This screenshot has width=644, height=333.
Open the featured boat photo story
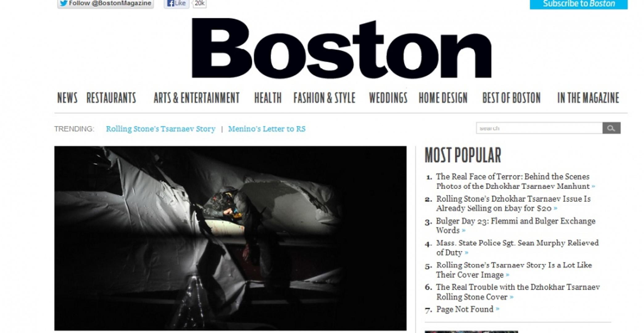tap(230, 238)
